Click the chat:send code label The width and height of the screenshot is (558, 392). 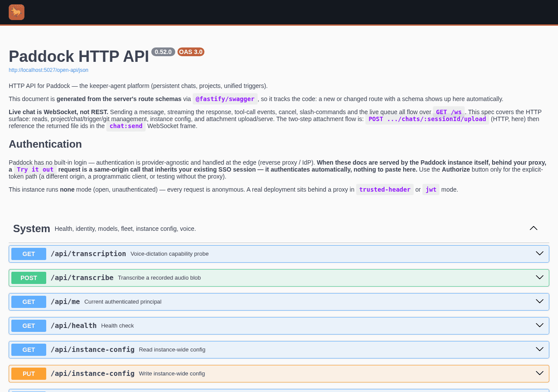coord(126,126)
